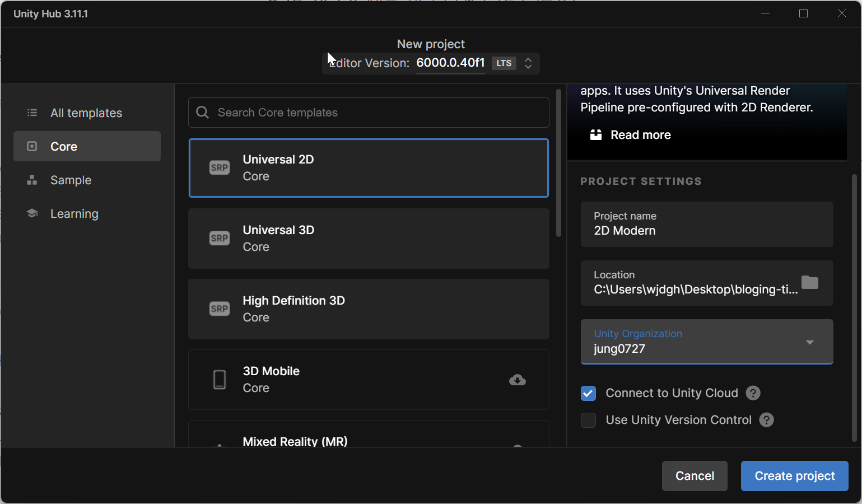
Task: Click the project settings panel scrollbar
Action: point(854,308)
